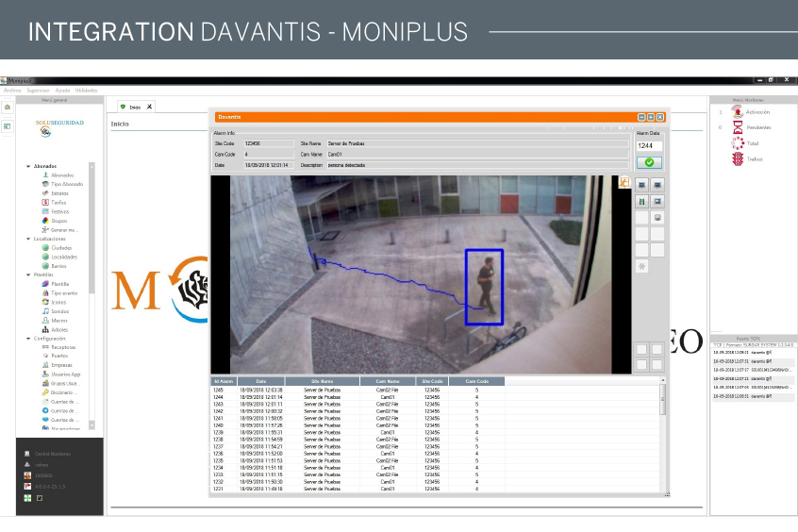Image resolution: width=798 pixels, height=532 pixels.
Task: Click the orange video overlay icon
Action: 623,181
